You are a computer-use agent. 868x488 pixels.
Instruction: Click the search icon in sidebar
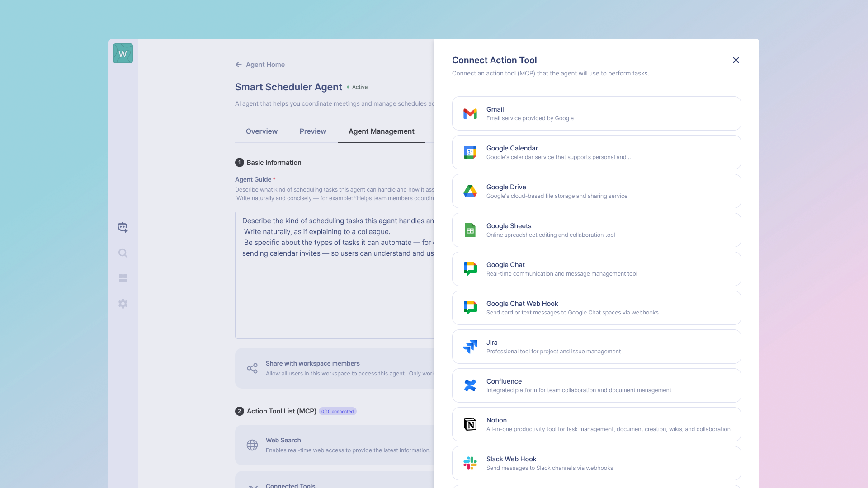coord(123,253)
